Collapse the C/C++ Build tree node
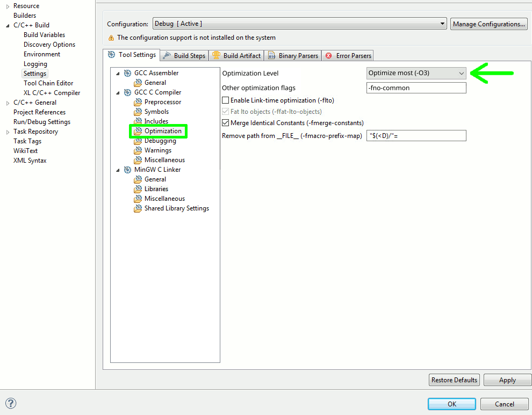Screen dimensions: 532x415 pos(8,25)
